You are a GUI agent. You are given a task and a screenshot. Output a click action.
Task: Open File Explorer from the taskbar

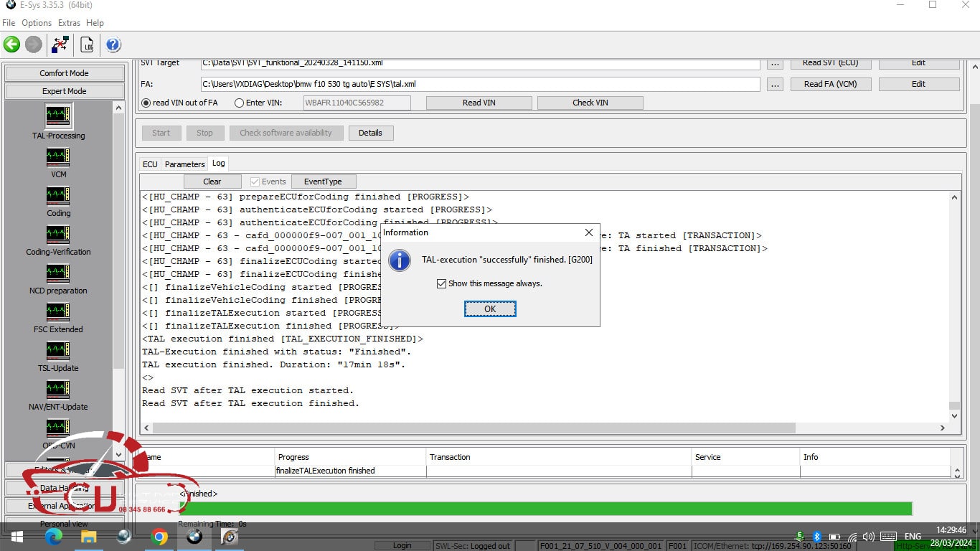pos(88,537)
